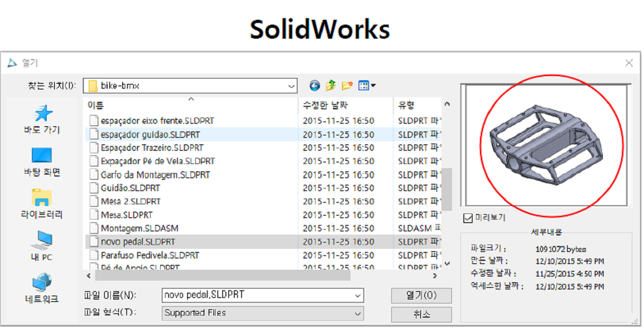Viewport: 644px width, 329px height.
Task: Open Quick Access (바로 가기) shortcut
Action: tap(42, 119)
